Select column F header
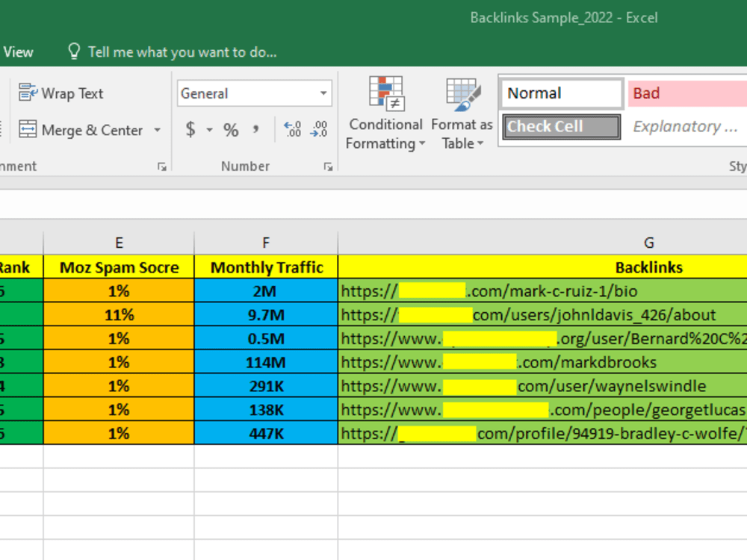 pos(266,243)
